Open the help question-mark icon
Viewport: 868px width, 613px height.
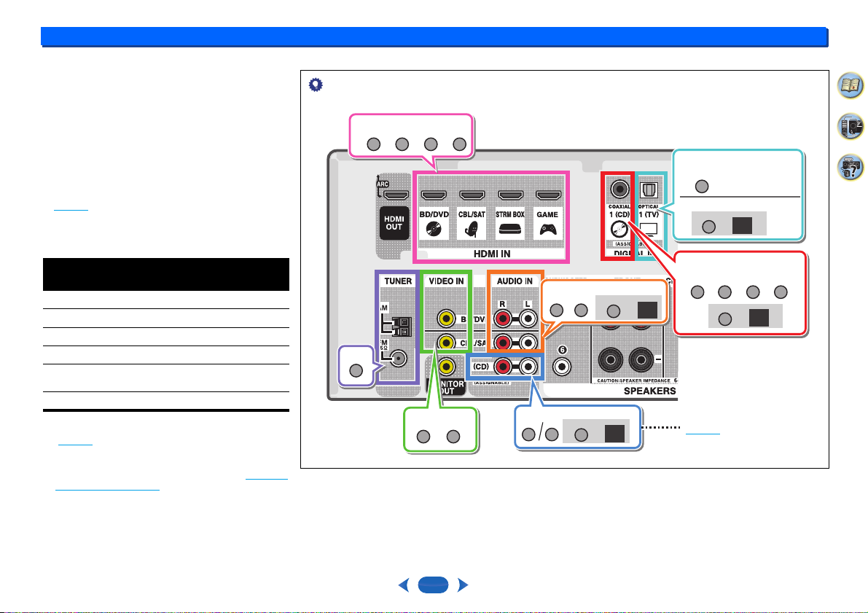(851, 167)
